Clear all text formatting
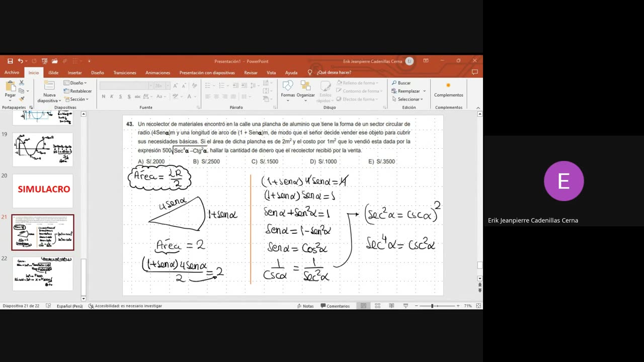Viewport: 644px width, 362px height. pyautogui.click(x=194, y=85)
